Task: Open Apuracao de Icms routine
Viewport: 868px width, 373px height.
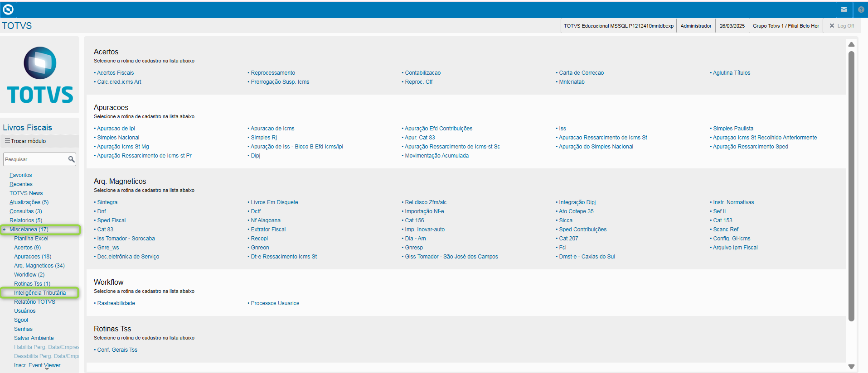Action: click(272, 129)
